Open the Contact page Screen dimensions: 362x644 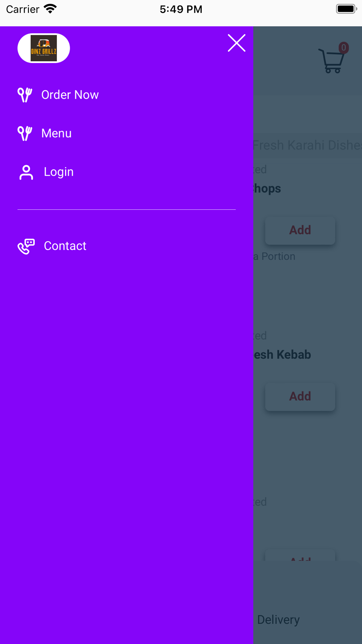pyautogui.click(x=65, y=246)
